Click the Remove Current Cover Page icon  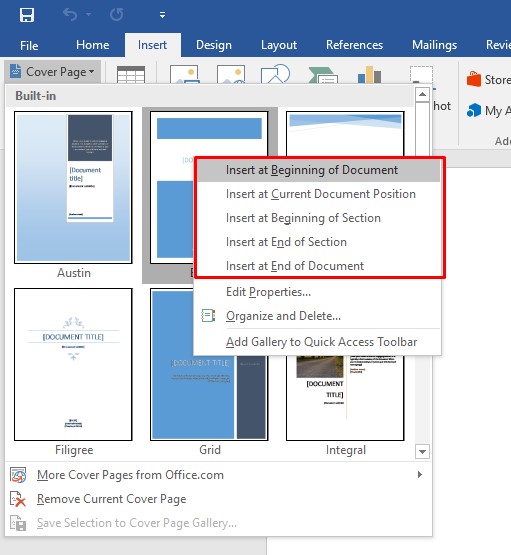click(18, 499)
